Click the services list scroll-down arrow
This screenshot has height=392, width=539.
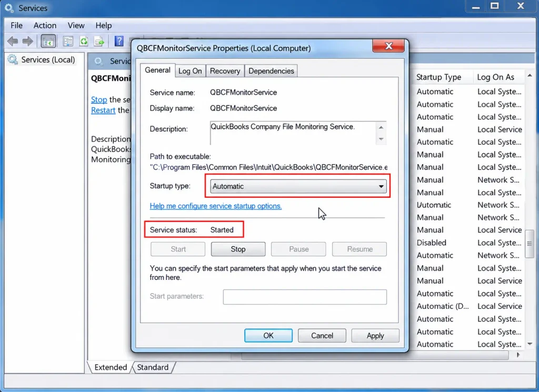[530, 344]
